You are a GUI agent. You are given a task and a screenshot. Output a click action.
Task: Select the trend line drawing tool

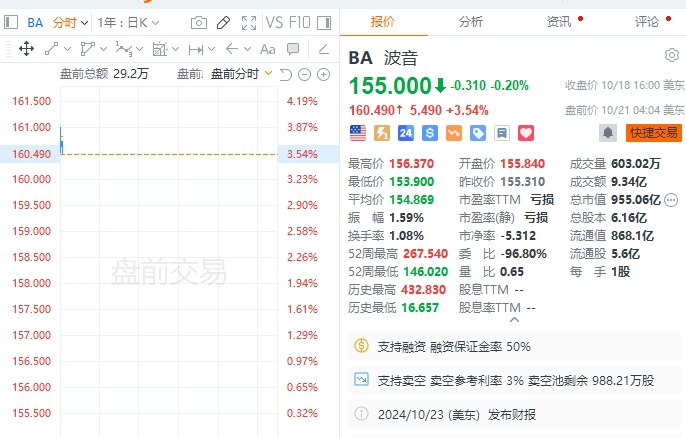52,49
